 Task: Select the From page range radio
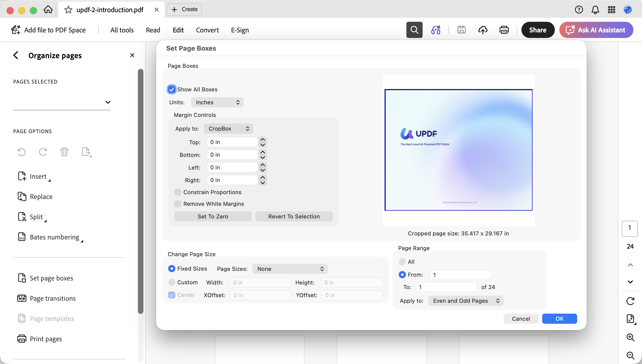tap(402, 275)
